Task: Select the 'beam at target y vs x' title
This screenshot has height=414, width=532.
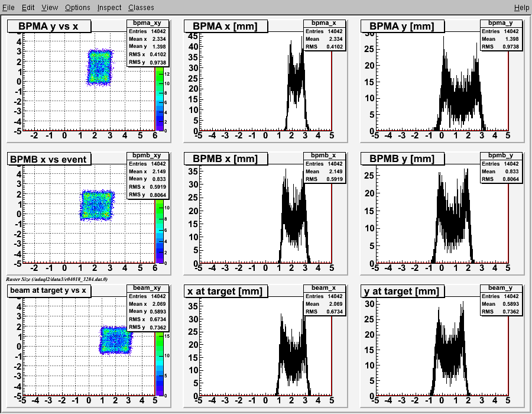Action: coord(49,291)
